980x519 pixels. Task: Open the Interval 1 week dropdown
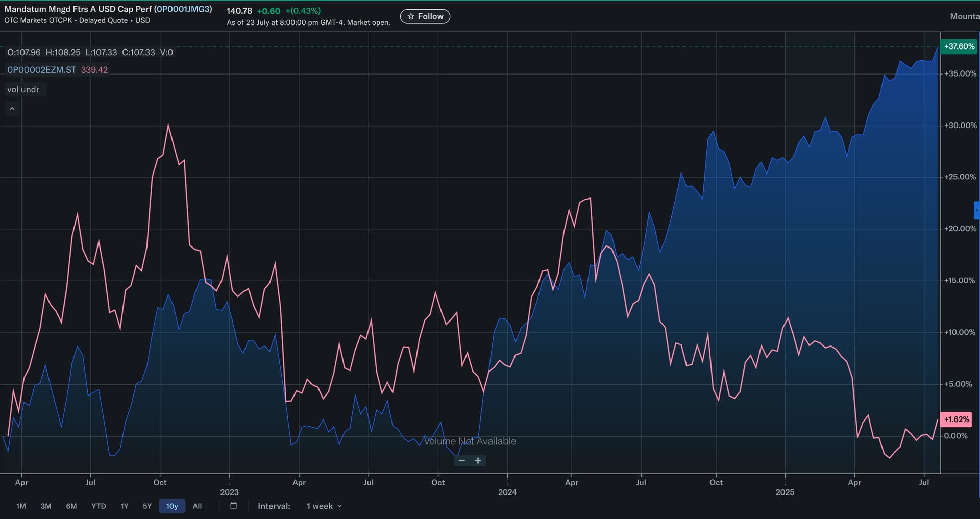click(x=324, y=506)
